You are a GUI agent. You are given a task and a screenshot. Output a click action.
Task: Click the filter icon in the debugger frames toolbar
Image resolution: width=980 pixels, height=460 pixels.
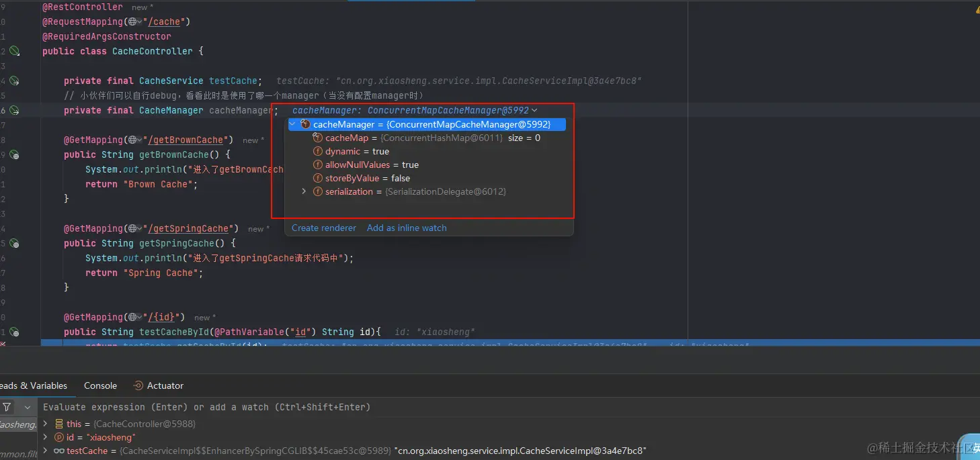pos(7,407)
